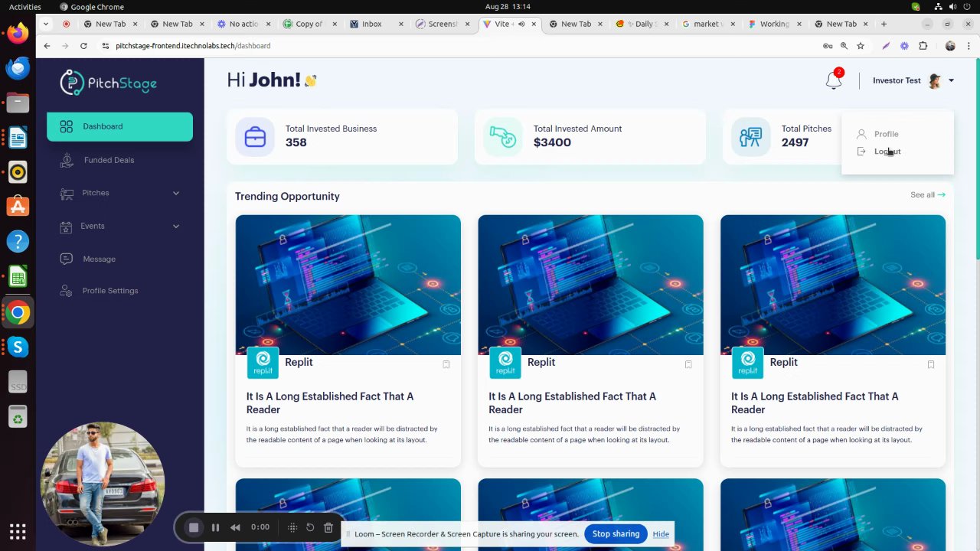Collapse the Investor Test account dropdown arrow

tap(951, 80)
